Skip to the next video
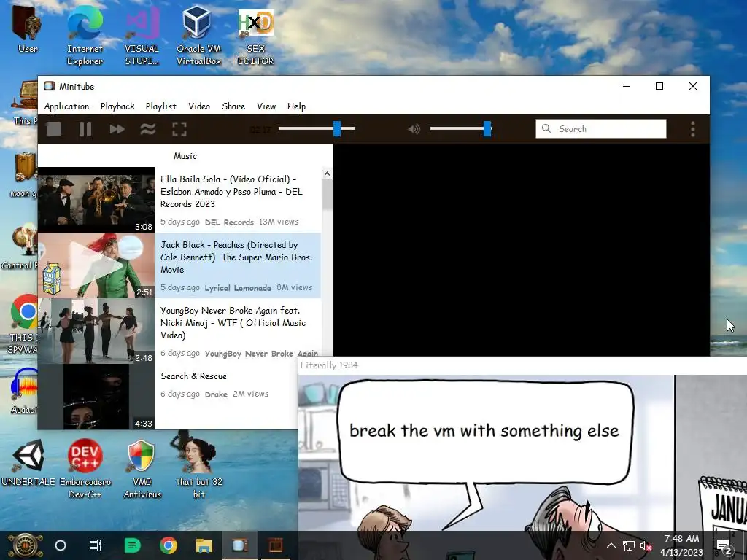 tap(117, 129)
